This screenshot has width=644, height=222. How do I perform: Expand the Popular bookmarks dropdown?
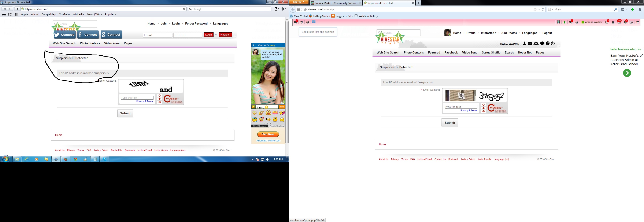(x=111, y=15)
